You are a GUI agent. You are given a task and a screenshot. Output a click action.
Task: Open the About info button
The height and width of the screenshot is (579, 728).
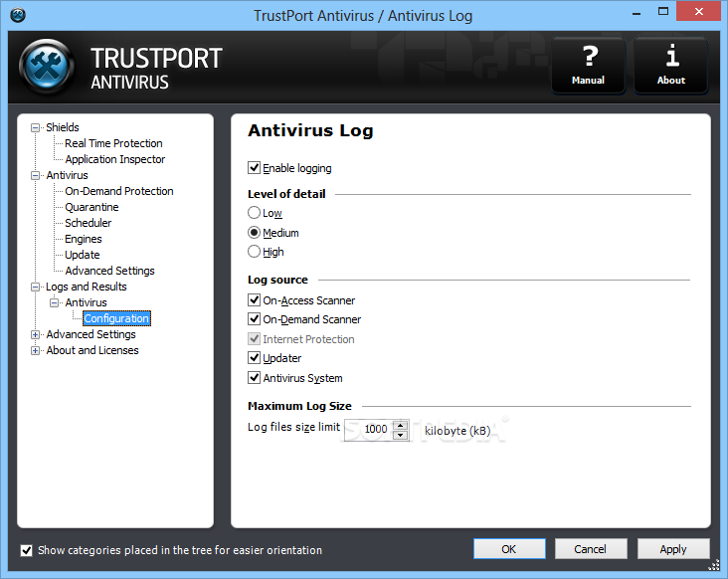(671, 66)
